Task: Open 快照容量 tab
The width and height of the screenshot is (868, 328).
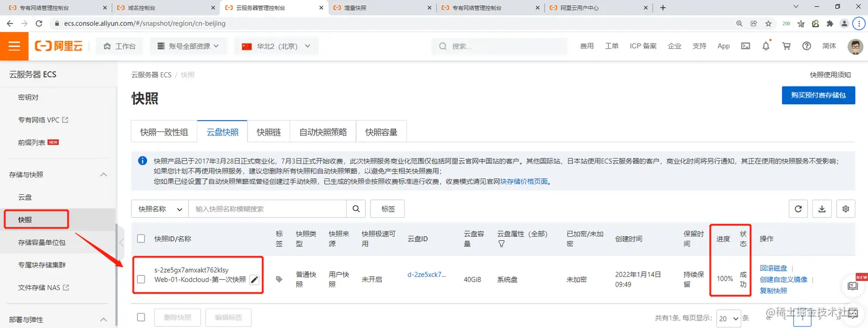Action: tap(382, 132)
